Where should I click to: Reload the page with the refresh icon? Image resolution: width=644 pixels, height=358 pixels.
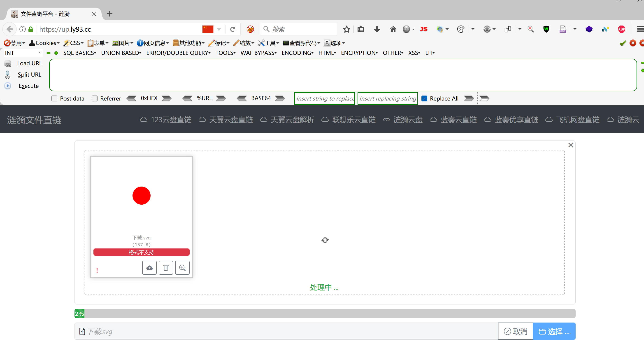(232, 29)
